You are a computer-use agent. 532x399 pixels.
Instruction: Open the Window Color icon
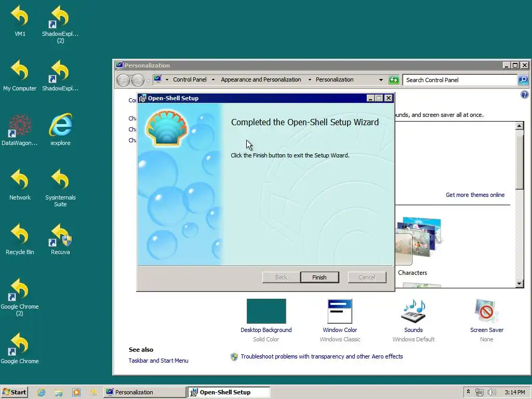340,311
